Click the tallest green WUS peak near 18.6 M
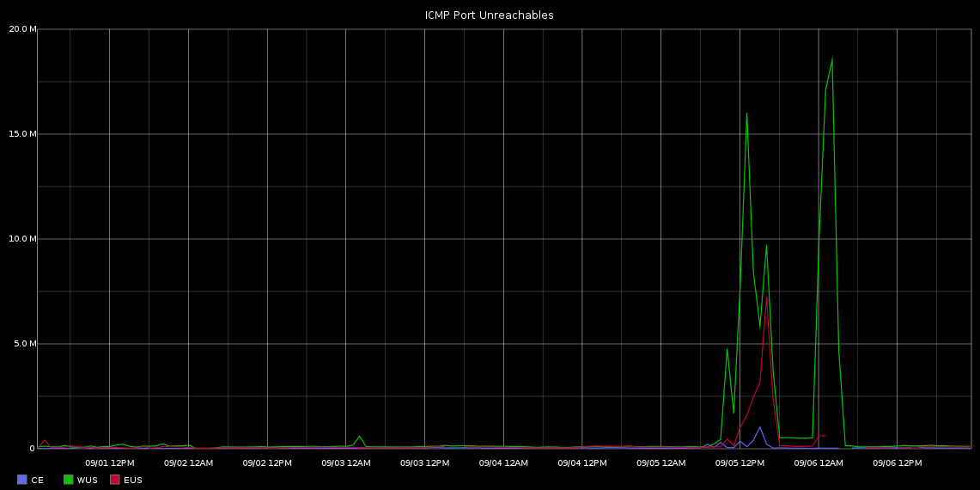The width and height of the screenshot is (980, 490). tap(832, 58)
